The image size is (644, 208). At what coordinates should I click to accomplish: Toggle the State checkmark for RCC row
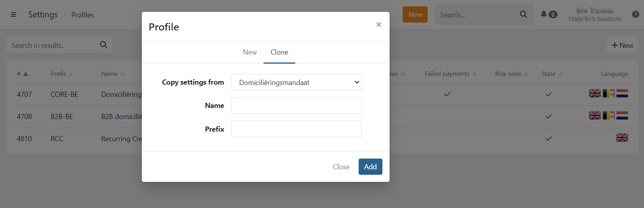tap(548, 138)
